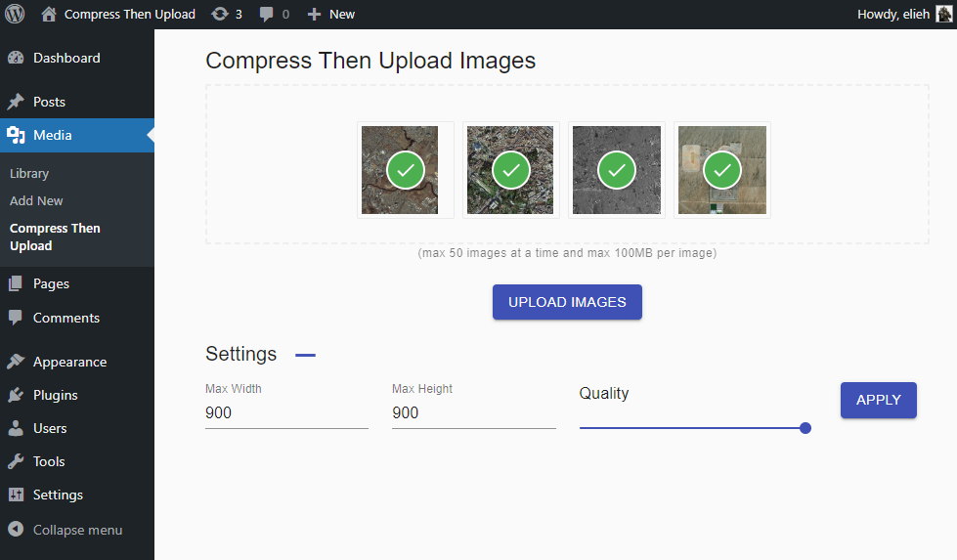Click the New label in the admin bar
The height and width of the screenshot is (560, 957).
[342, 14]
